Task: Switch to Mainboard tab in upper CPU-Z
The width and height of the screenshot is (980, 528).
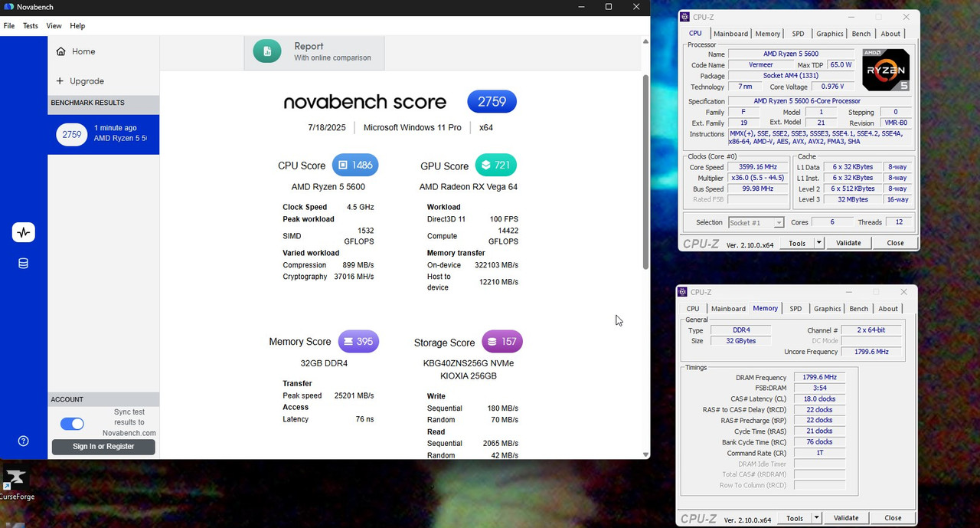Action: (730, 34)
